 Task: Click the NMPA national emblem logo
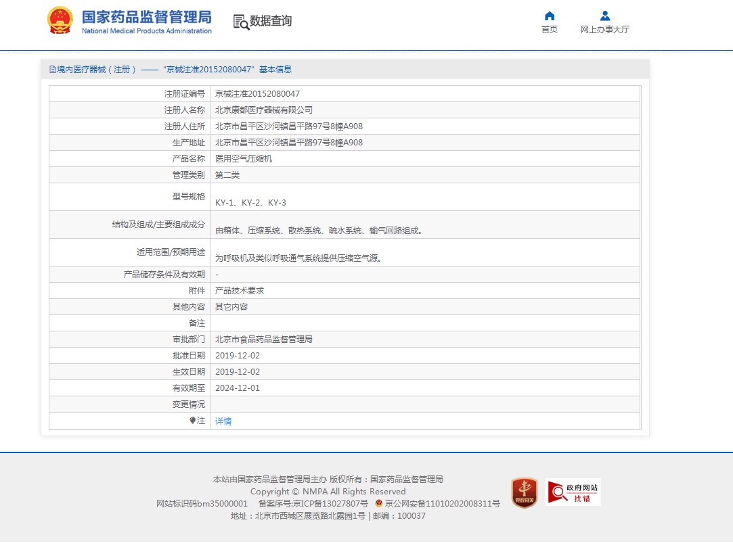pyautogui.click(x=60, y=20)
